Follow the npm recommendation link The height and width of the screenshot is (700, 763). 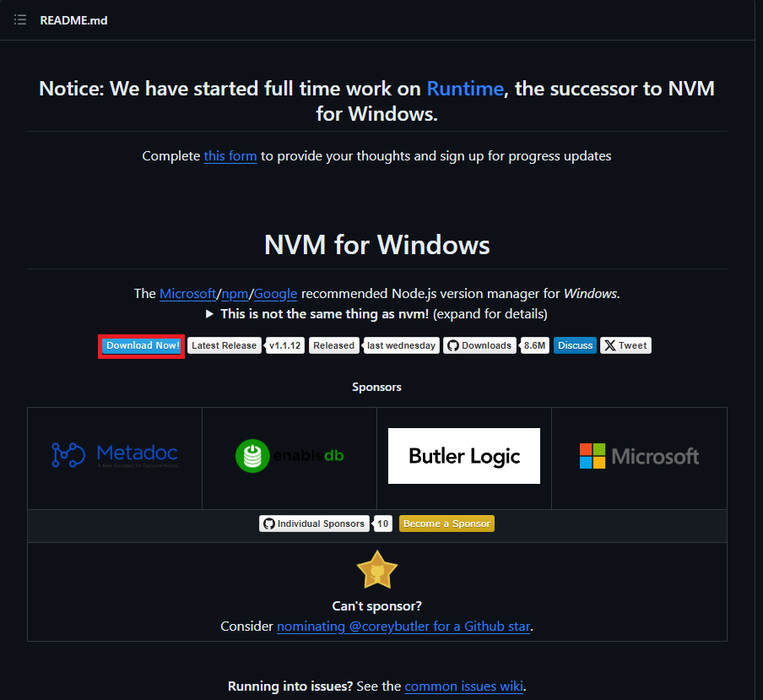tap(235, 294)
